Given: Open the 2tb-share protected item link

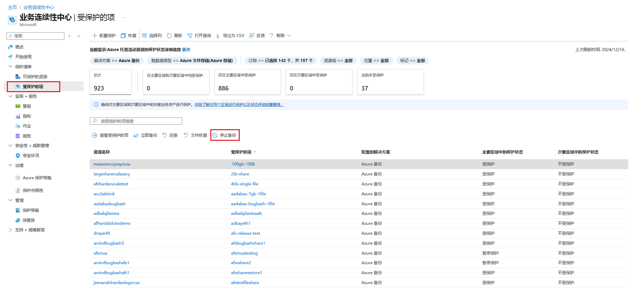Looking at the screenshot, I should pyautogui.click(x=240, y=174).
